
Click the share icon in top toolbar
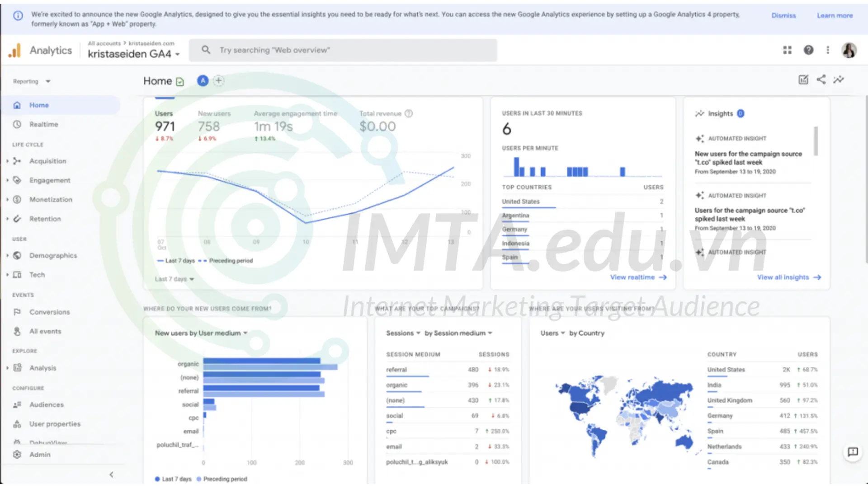821,80
